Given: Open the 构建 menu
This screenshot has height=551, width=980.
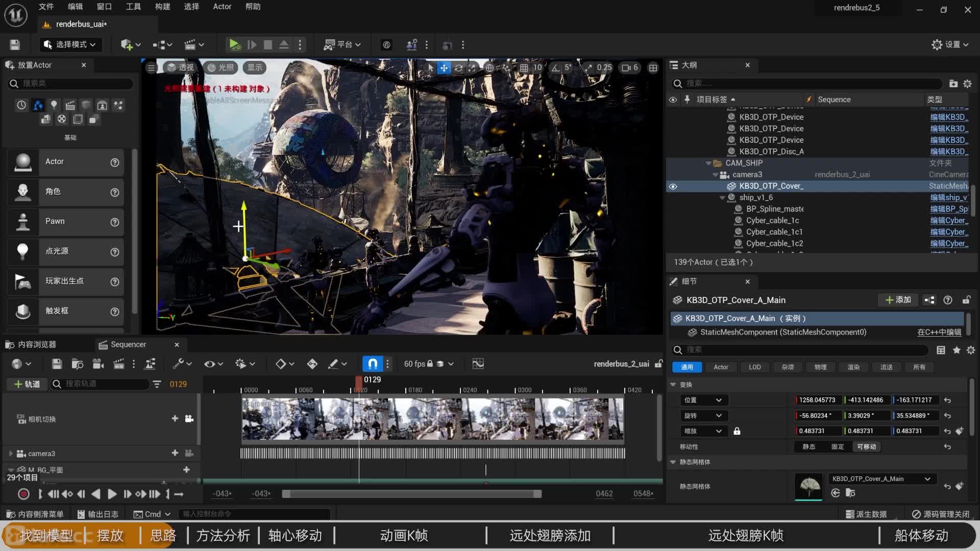Looking at the screenshot, I should (162, 7).
